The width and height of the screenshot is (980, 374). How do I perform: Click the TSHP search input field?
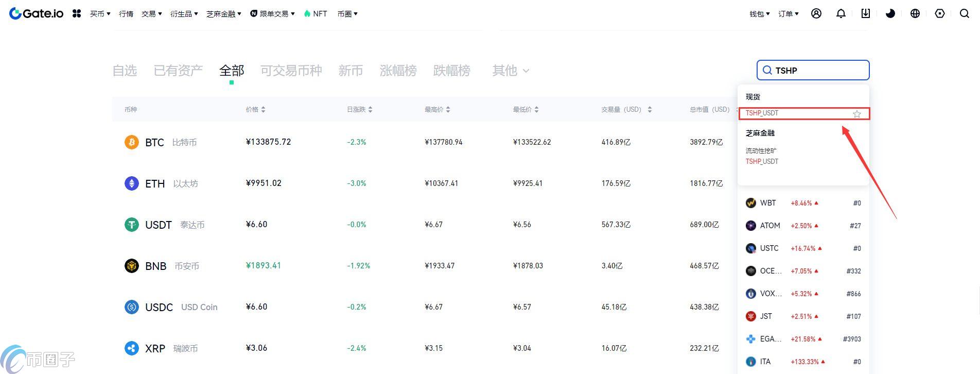(818, 71)
